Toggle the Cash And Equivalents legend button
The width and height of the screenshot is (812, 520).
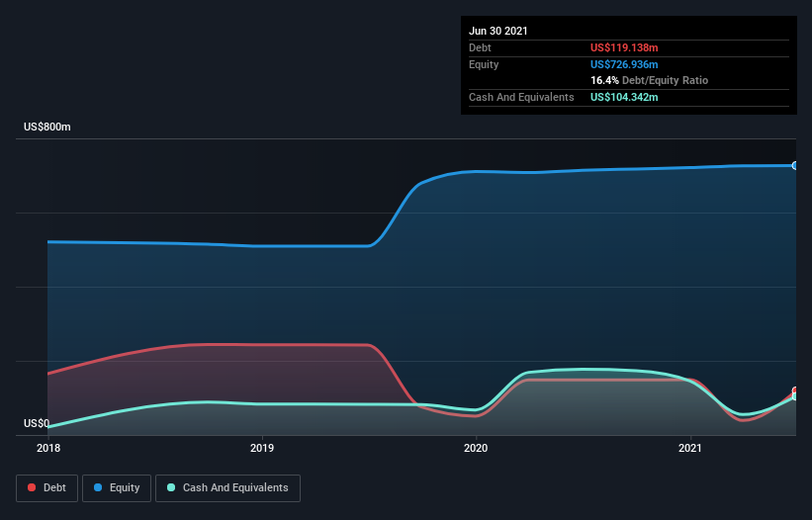click(x=227, y=488)
